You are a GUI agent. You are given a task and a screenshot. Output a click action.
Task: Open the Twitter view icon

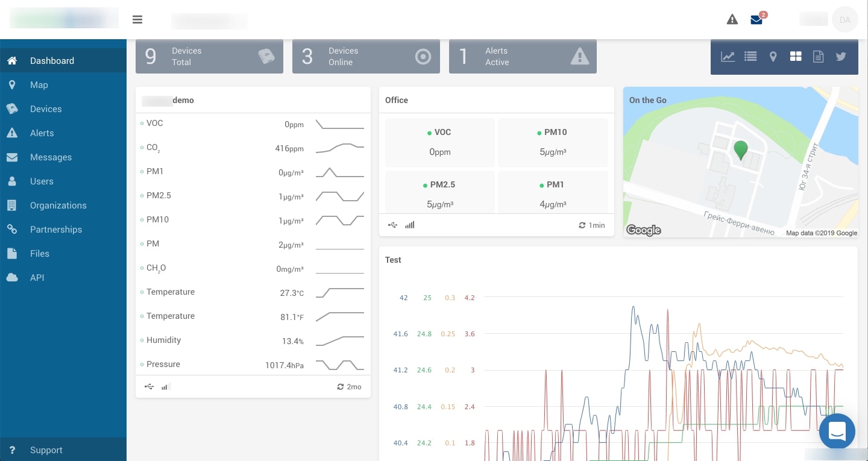[841, 57]
